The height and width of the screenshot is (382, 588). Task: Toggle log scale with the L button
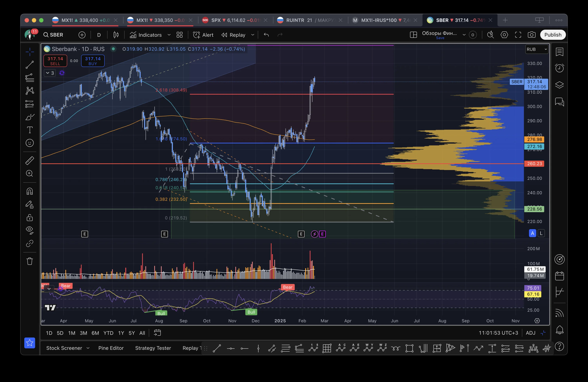[541, 233]
